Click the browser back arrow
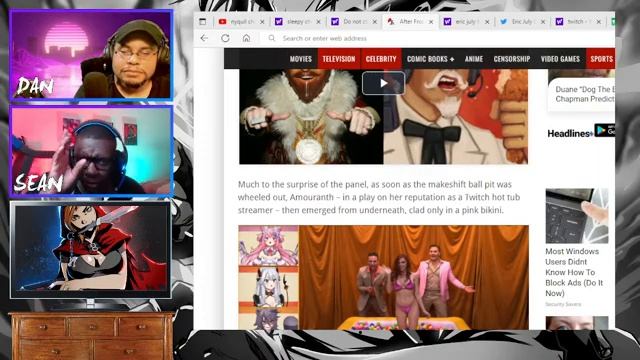This screenshot has height=360, width=640. 204,38
